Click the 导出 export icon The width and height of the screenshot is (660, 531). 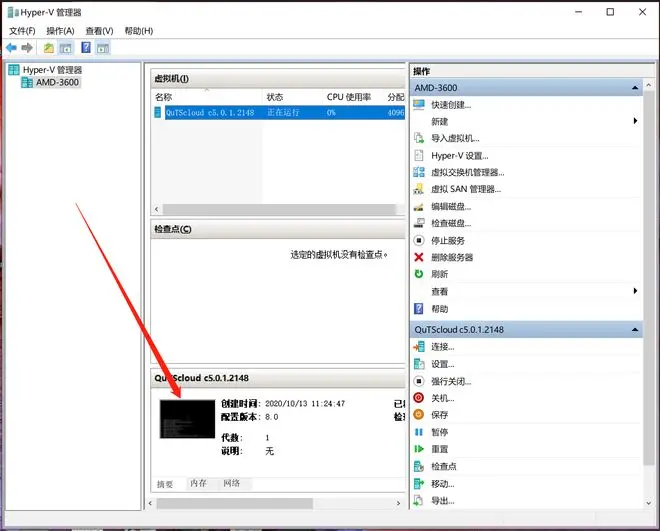(418, 500)
